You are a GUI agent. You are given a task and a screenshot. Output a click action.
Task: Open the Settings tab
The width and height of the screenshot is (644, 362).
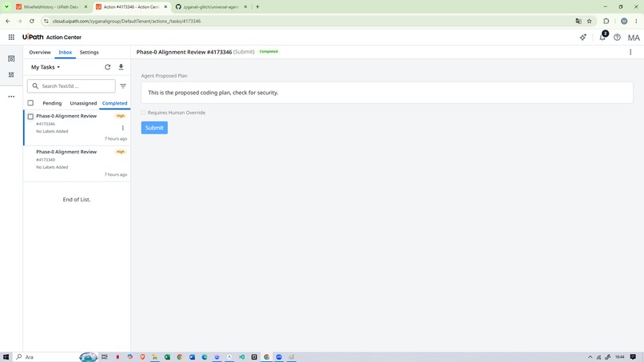tap(89, 52)
